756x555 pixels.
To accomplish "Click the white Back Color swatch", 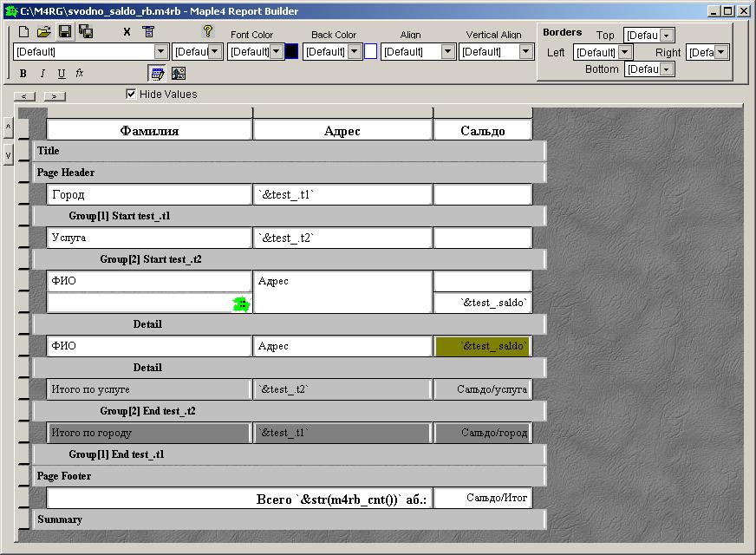I will coord(370,52).
